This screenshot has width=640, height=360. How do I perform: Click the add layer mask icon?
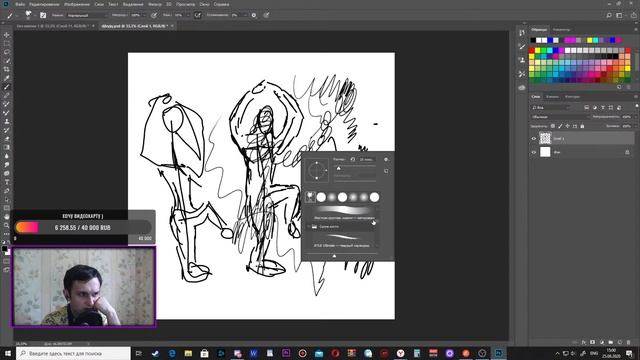point(593,342)
